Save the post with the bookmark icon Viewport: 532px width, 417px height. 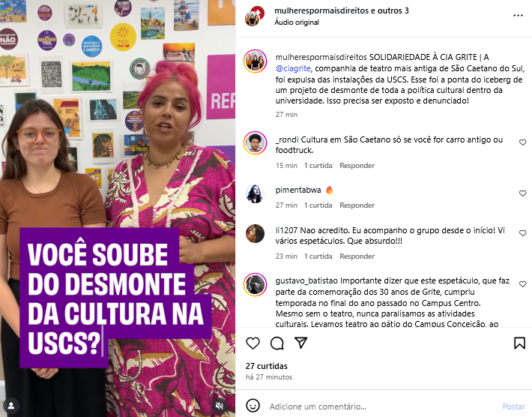pyautogui.click(x=519, y=343)
